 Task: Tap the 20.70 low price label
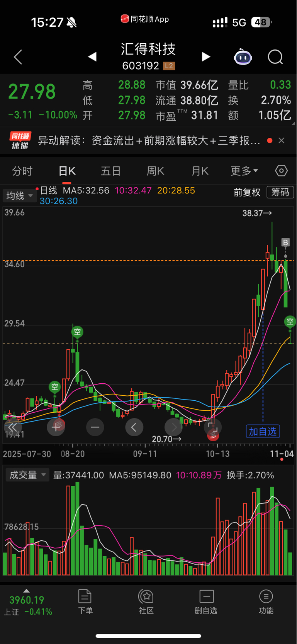(166, 439)
